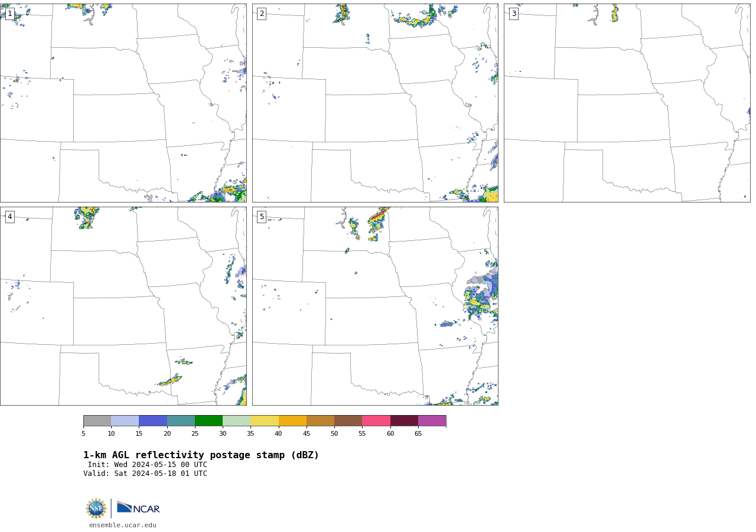Click the colorbar tick label 65

[x=418, y=434]
